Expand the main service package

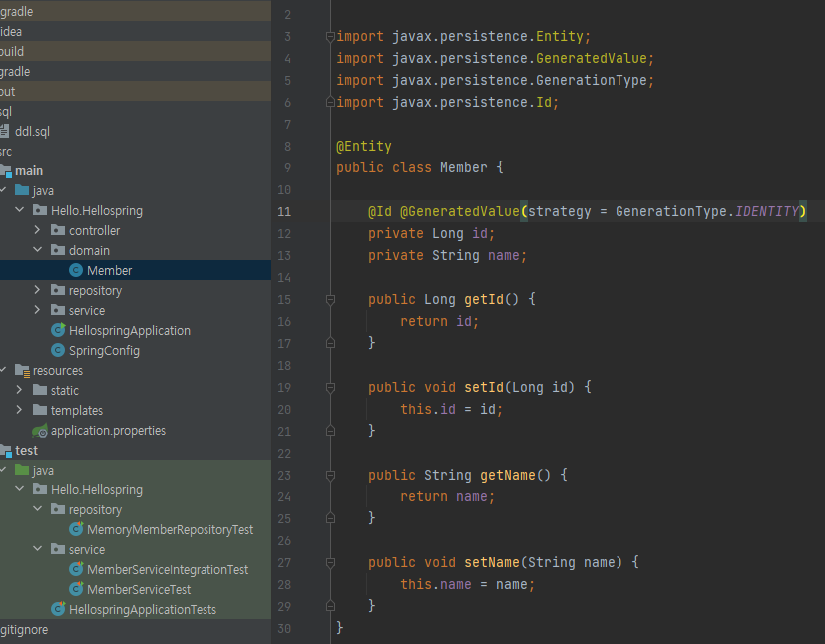(x=37, y=310)
